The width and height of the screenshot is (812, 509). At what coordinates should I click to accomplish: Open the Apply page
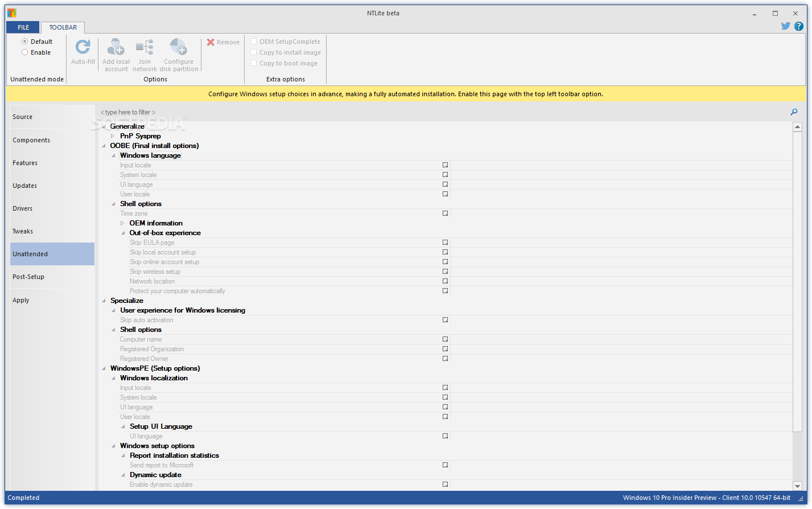click(52, 300)
